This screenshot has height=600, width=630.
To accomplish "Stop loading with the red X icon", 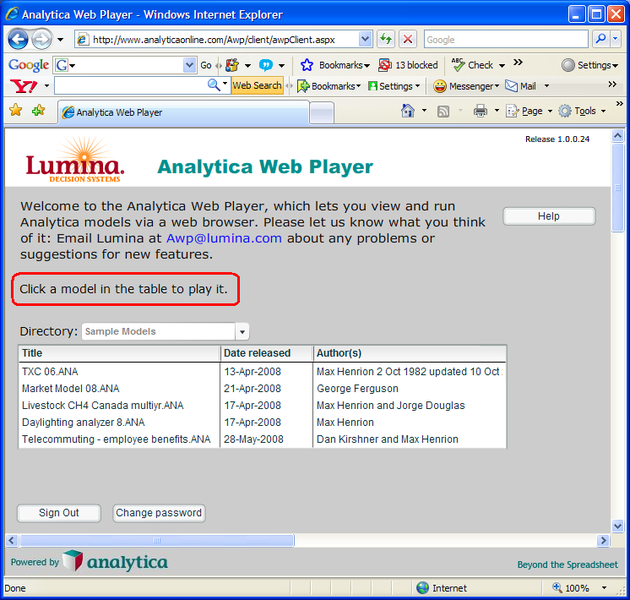I will click(407, 39).
